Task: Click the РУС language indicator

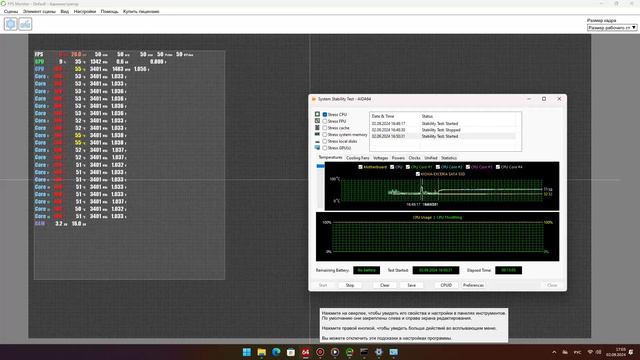Action: (x=577, y=352)
